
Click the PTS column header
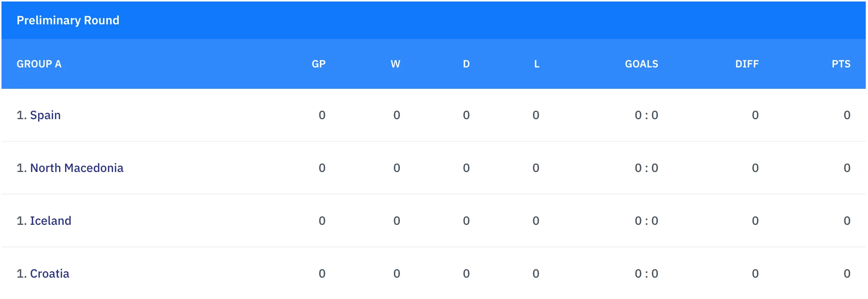(x=841, y=64)
